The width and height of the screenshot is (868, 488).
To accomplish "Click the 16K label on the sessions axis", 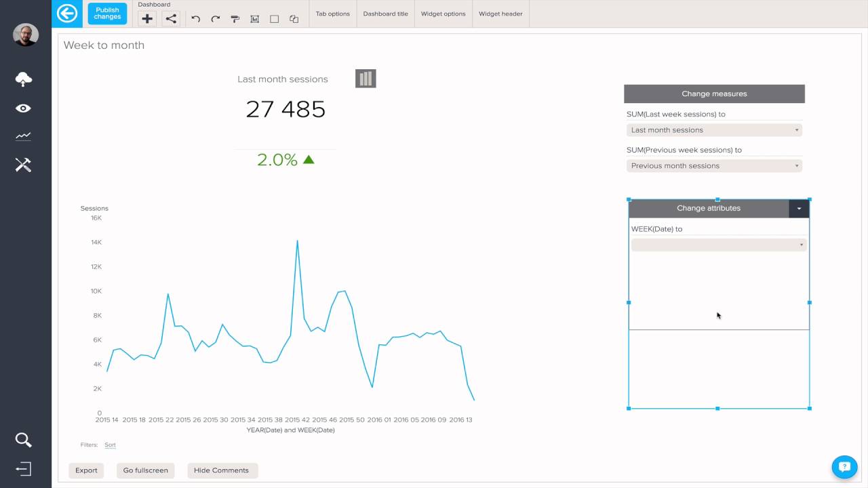I will coord(96,218).
